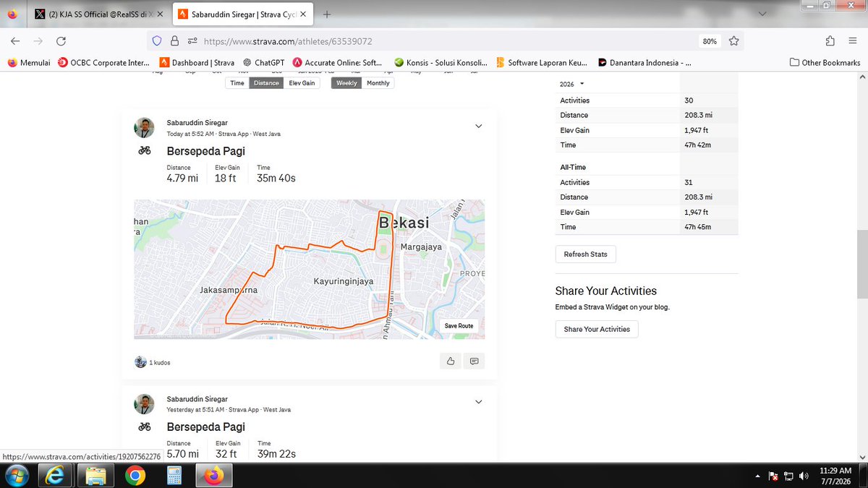Click Save Route on the map

[459, 326]
